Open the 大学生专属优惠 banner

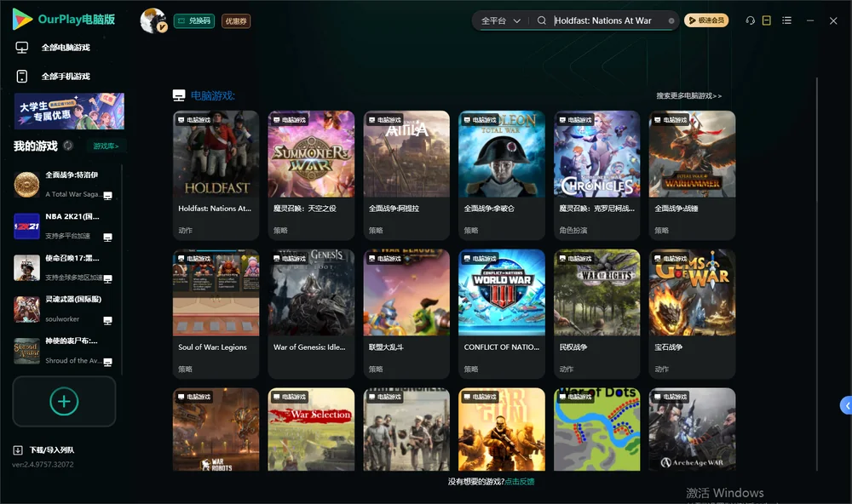[70, 111]
